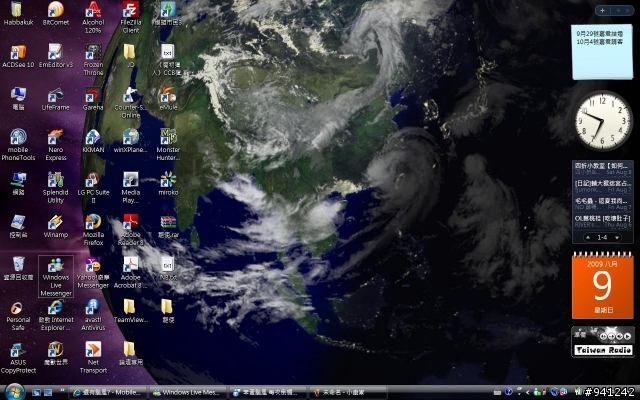
Task: Open the Yahoo Messenger shortcut
Action: [x=93, y=273]
